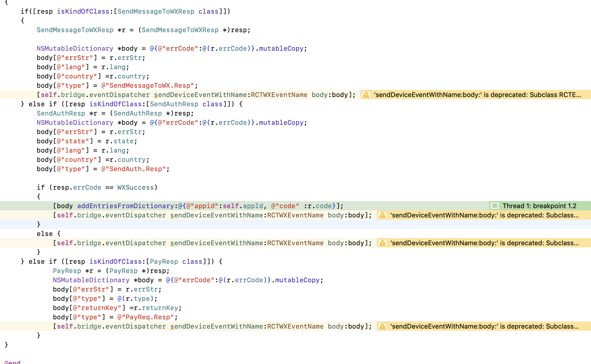This screenshot has width=591, height=364.
Task: Open deprecated warning message ending 'Subclass RCTE...'
Action: (x=477, y=95)
